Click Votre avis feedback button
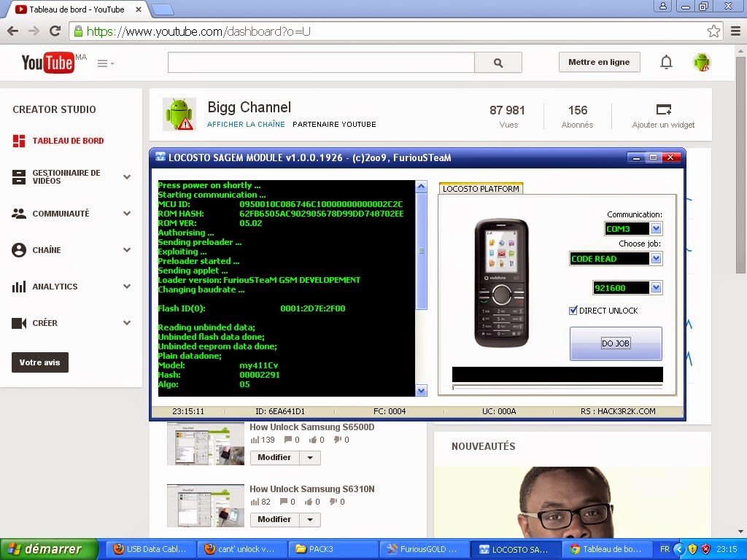The width and height of the screenshot is (747, 560). pos(40,362)
